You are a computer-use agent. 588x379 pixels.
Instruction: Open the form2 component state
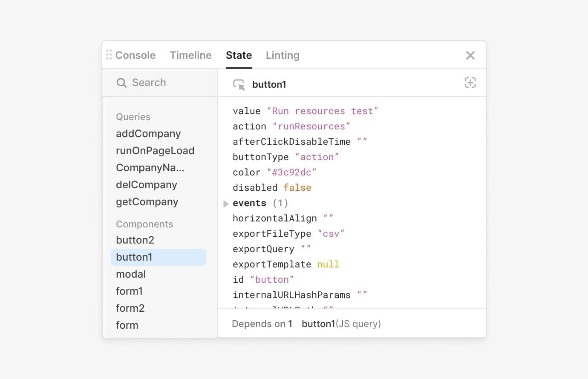coord(130,308)
